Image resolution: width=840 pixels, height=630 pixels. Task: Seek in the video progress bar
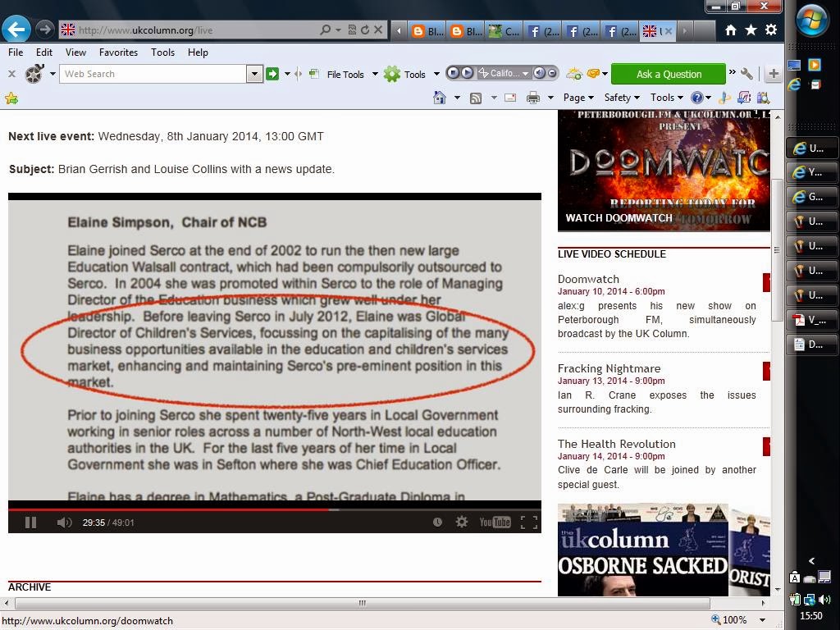coord(274,509)
